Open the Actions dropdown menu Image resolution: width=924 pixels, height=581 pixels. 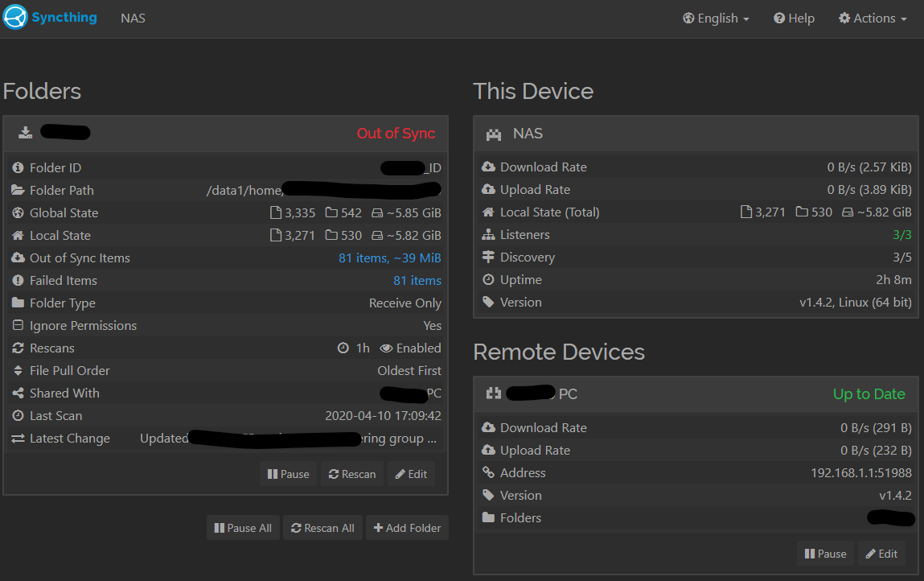(x=873, y=19)
